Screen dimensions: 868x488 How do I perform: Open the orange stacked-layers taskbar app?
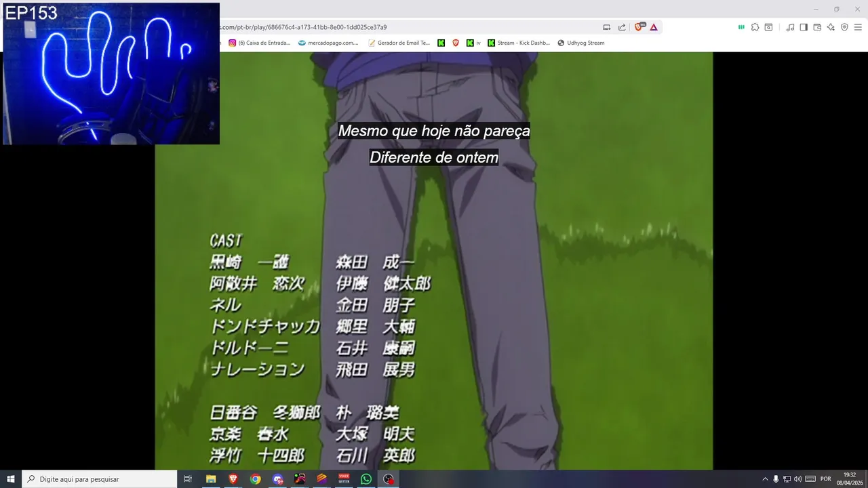(x=322, y=479)
